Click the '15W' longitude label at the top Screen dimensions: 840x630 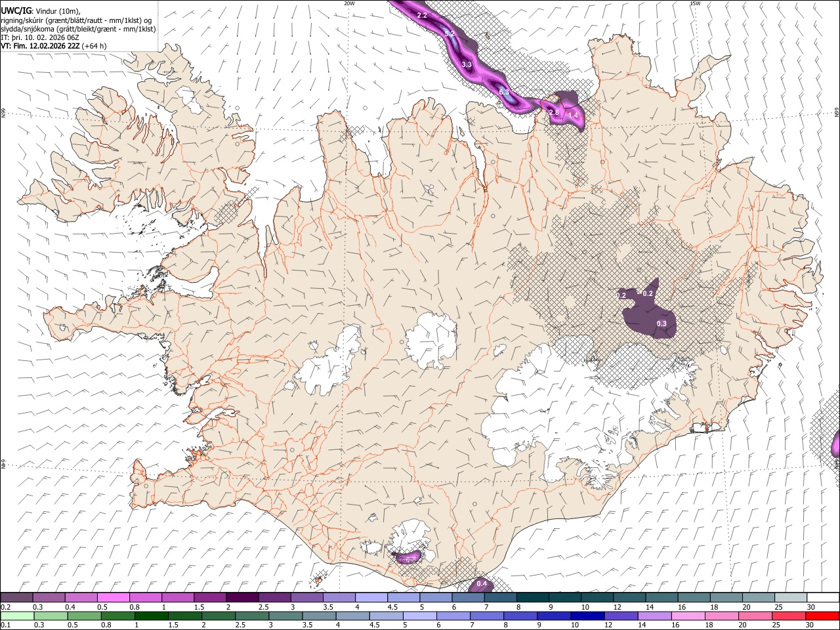(x=695, y=3)
